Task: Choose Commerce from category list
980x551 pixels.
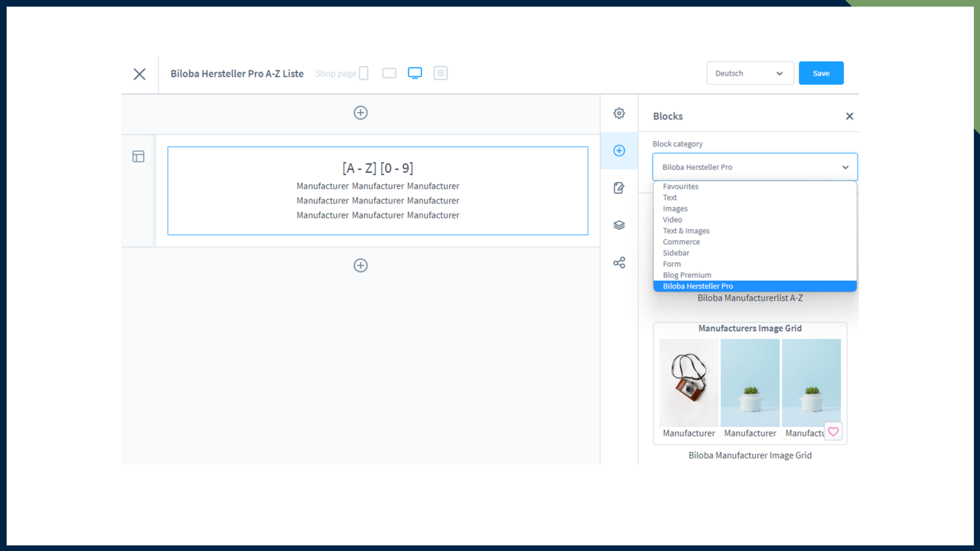Action: (681, 242)
